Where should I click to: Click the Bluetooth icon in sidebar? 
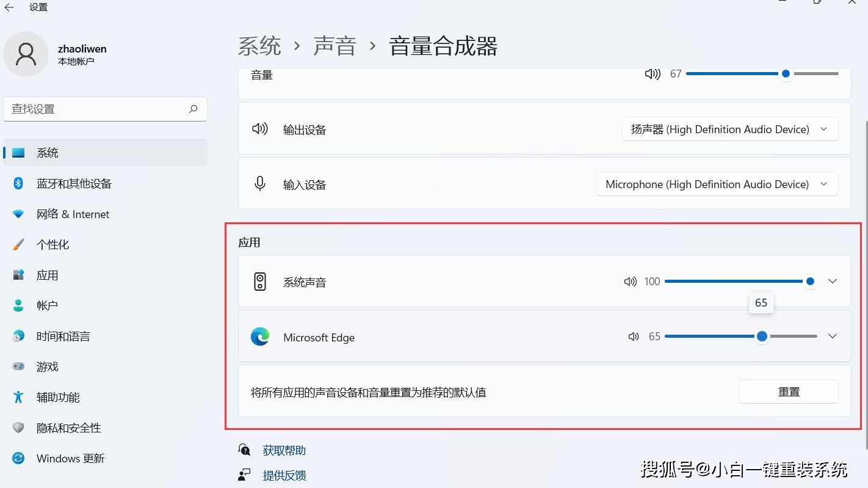(x=18, y=183)
